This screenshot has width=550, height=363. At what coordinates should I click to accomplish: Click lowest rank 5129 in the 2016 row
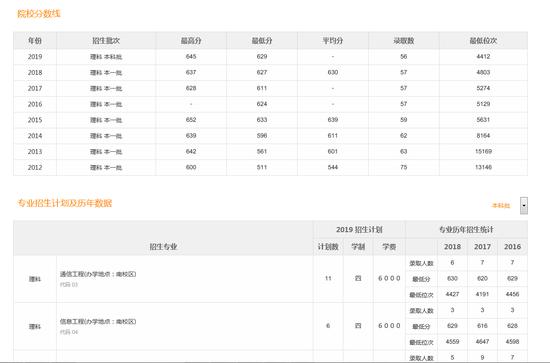[483, 104]
